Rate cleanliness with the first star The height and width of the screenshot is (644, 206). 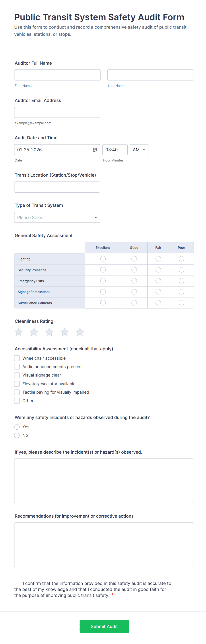pyautogui.click(x=18, y=332)
